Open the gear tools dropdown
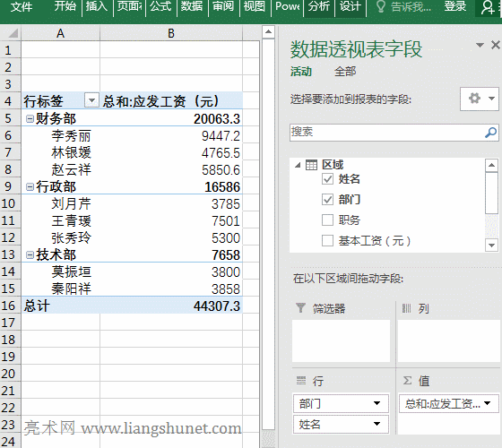This screenshot has width=502, height=448. tap(480, 99)
